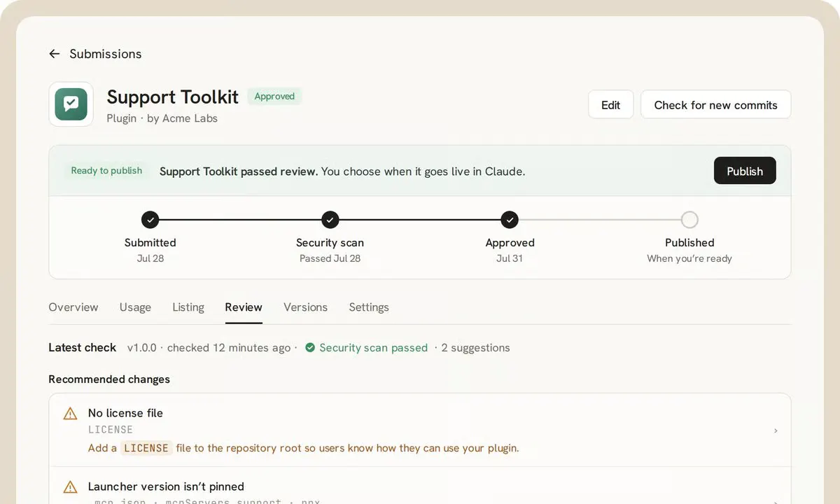Click the 'Published' step label

689,243
